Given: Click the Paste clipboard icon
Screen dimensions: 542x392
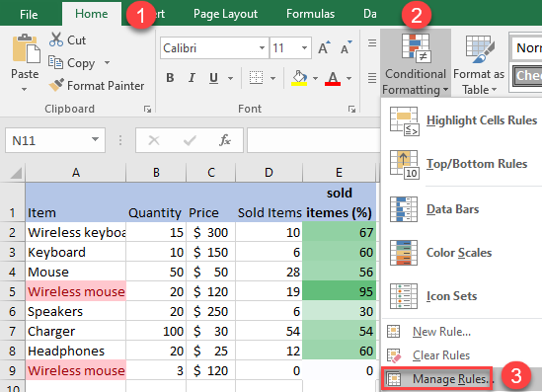Looking at the screenshot, I should click(x=26, y=48).
